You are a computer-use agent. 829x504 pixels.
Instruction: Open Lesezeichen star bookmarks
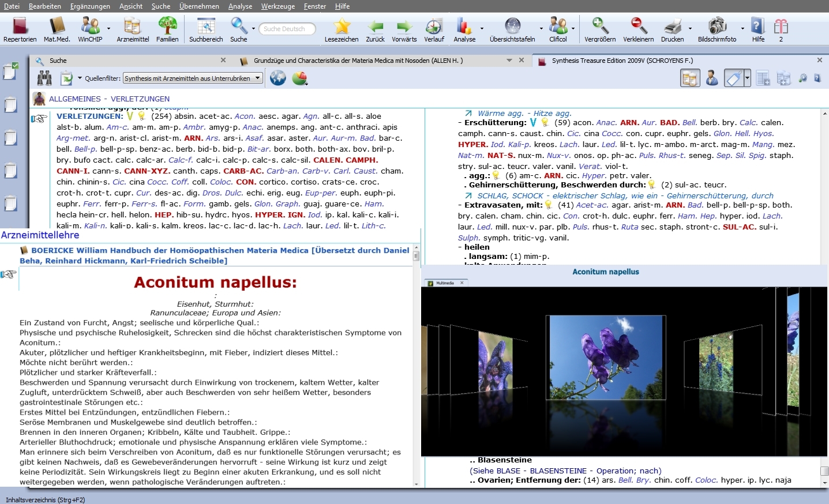coord(342,29)
